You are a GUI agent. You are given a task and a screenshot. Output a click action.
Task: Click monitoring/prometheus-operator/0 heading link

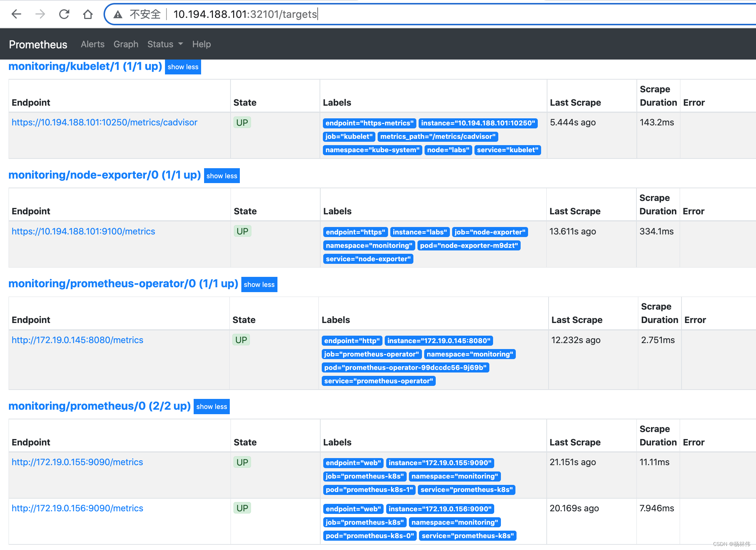tap(123, 284)
